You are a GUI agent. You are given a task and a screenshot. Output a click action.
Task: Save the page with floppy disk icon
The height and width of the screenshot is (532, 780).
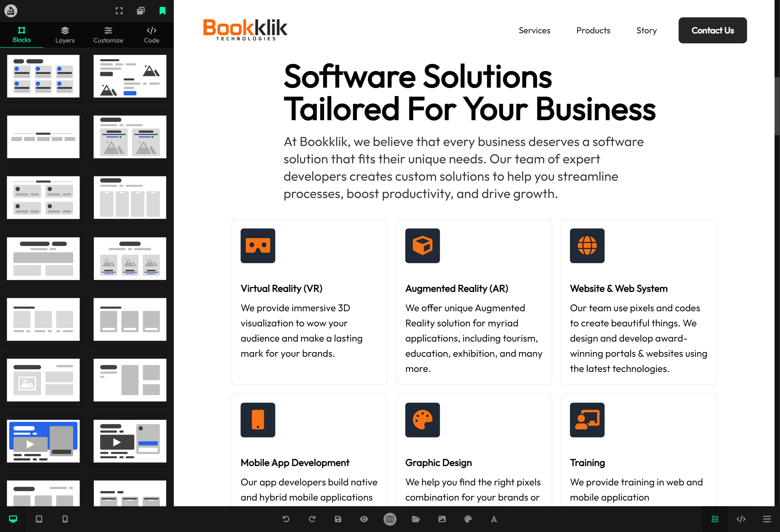(x=338, y=519)
